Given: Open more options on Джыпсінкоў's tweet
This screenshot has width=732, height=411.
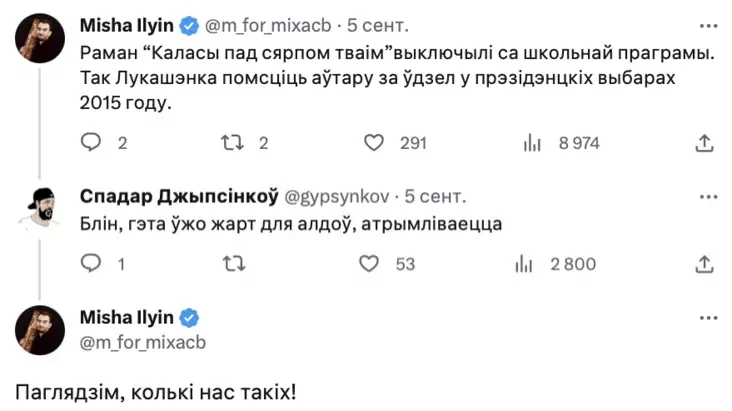Looking at the screenshot, I should (x=708, y=193).
